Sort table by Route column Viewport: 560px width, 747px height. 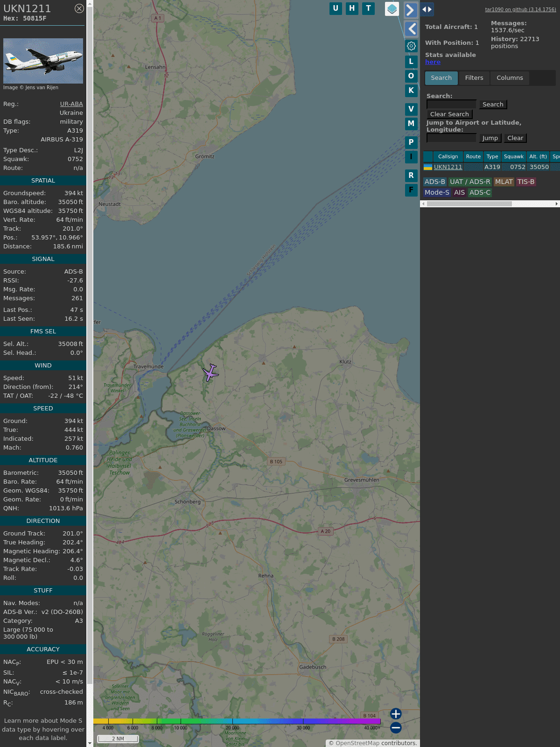click(x=473, y=157)
